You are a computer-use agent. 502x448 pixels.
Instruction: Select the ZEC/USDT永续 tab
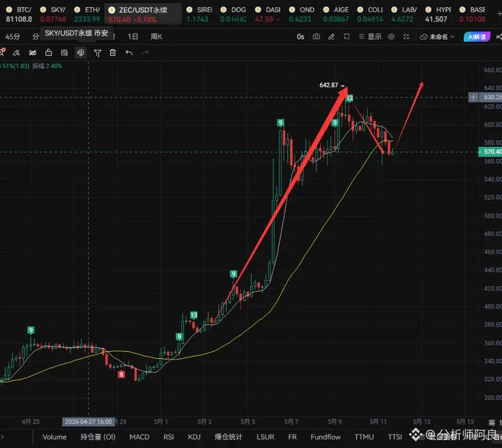coord(143,15)
